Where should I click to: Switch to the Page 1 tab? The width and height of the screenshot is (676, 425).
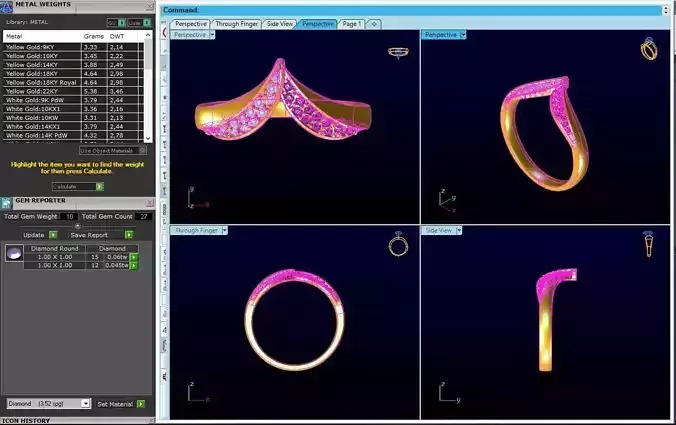pyautogui.click(x=352, y=24)
